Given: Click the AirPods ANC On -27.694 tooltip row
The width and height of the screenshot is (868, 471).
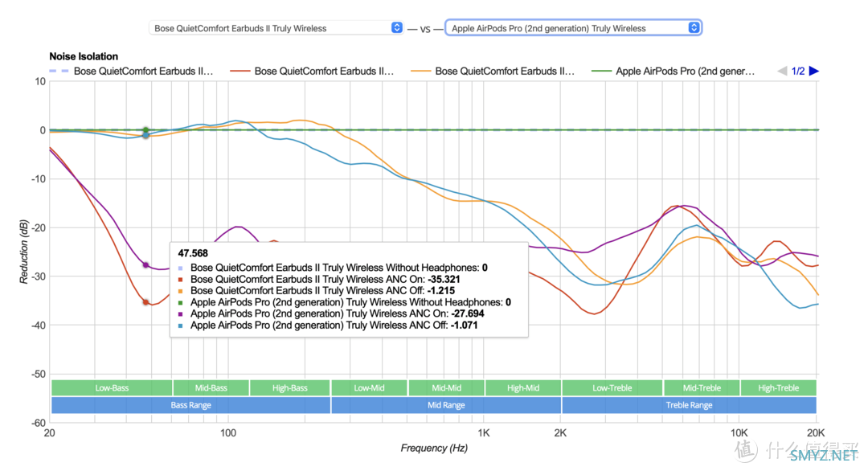Looking at the screenshot, I should [x=331, y=313].
